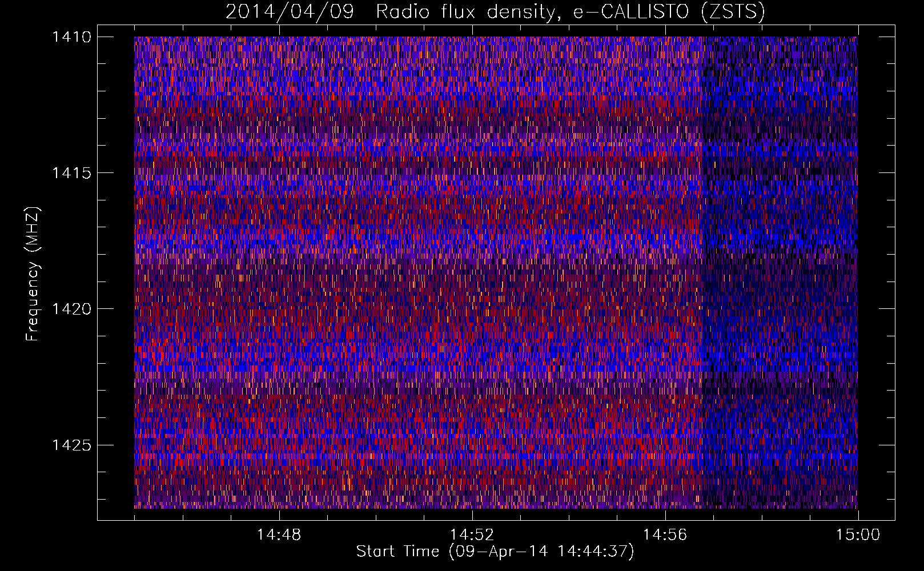Click the 1415 frequency tick label
Screen dimensions: 924x571
click(x=71, y=173)
